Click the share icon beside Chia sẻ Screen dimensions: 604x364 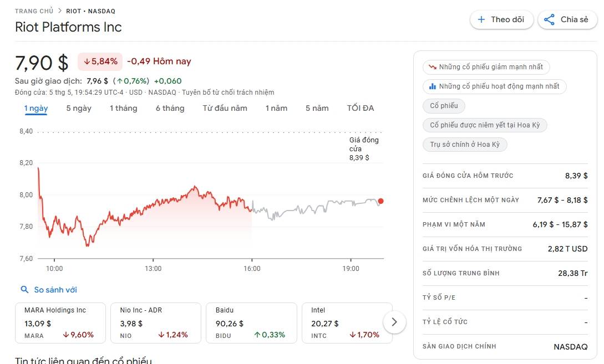pyautogui.click(x=549, y=19)
